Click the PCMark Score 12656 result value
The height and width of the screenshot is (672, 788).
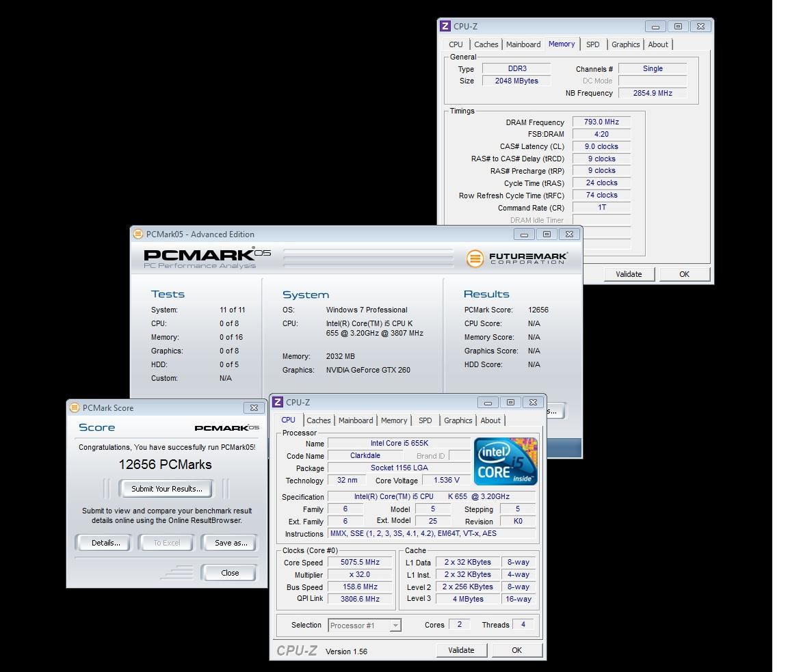click(x=538, y=310)
